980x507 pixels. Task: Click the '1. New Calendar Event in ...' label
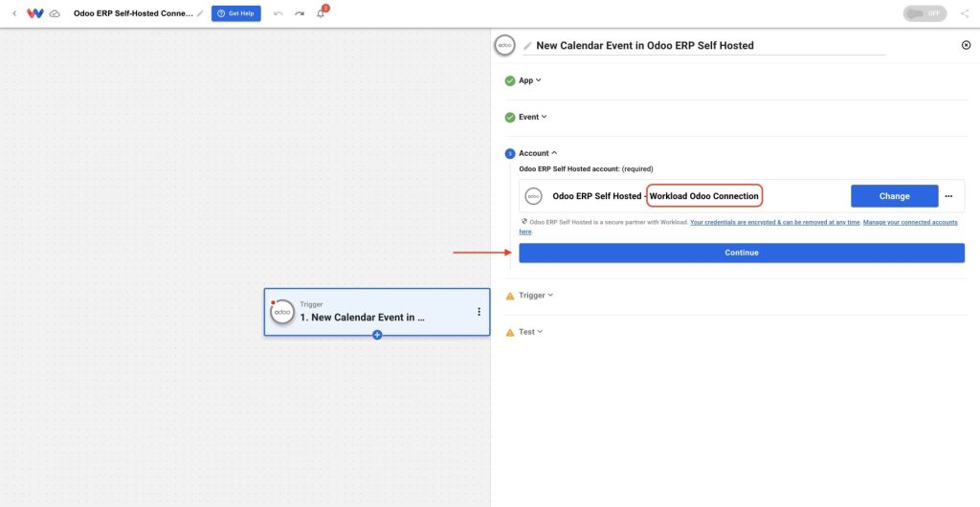click(x=363, y=318)
